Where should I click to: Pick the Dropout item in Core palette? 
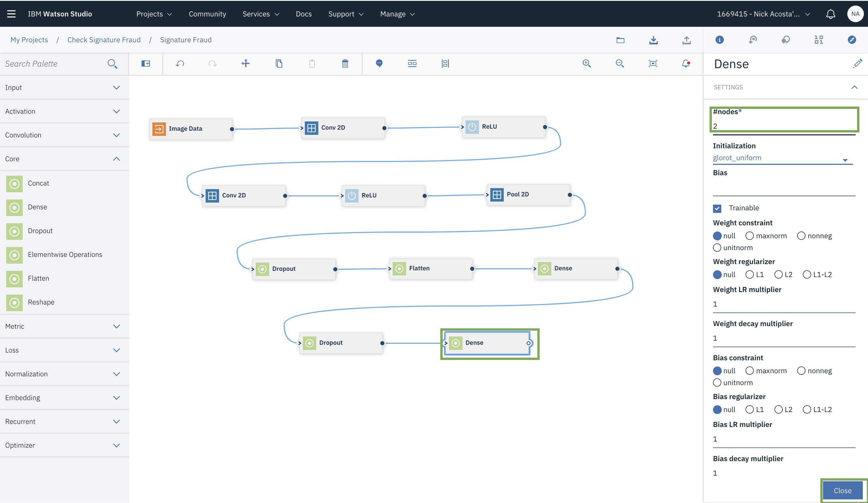[64, 231]
